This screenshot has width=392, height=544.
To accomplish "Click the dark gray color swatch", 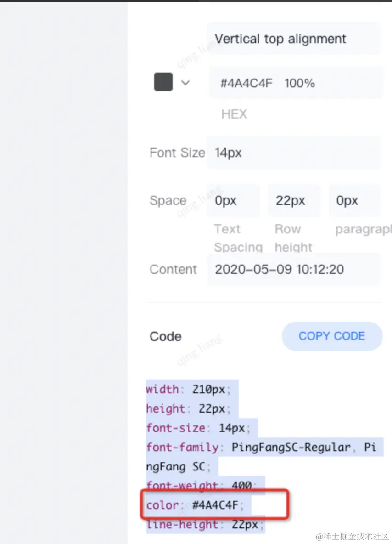I will point(163,82).
